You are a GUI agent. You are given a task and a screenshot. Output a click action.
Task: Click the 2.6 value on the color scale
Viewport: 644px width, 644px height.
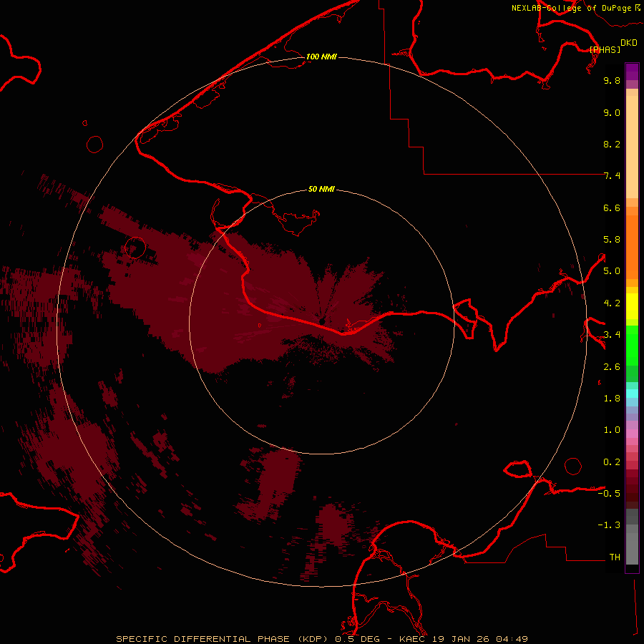click(x=612, y=367)
